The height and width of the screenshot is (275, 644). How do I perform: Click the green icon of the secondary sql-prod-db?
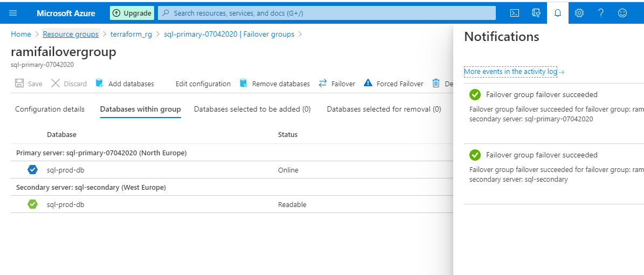pyautogui.click(x=32, y=204)
